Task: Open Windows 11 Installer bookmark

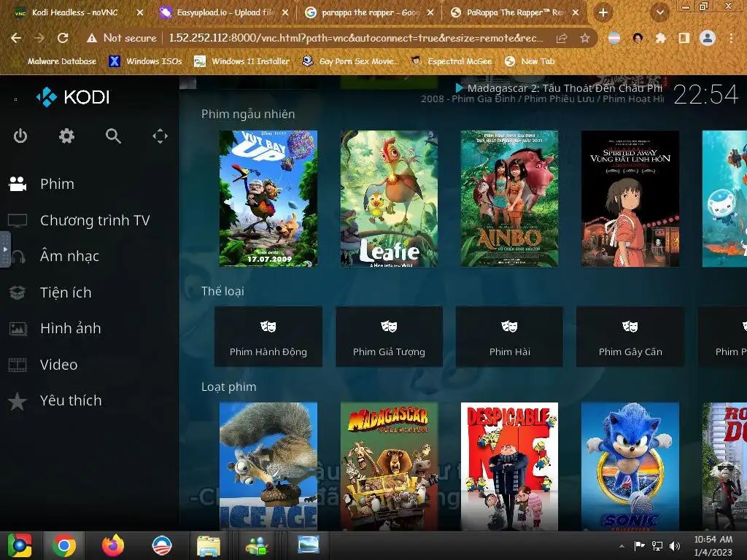Action: [242, 61]
